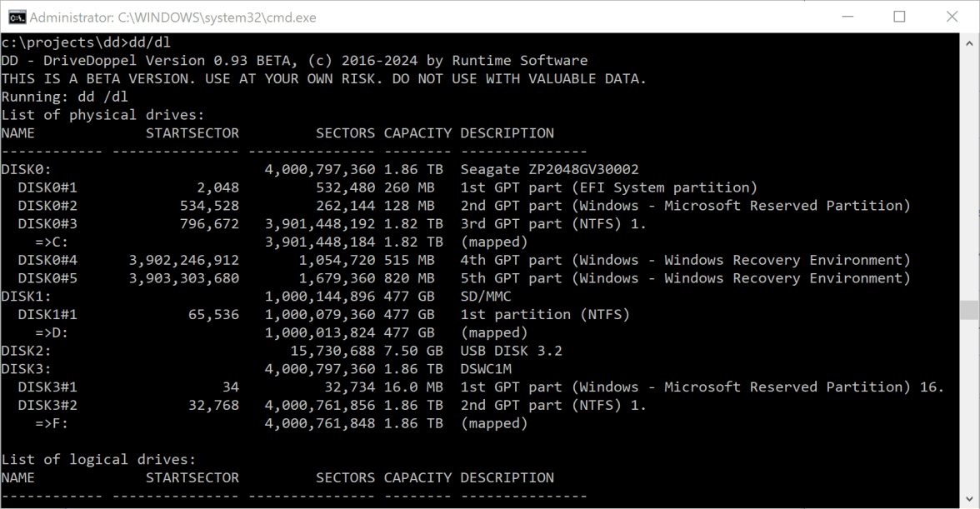Click the 'DISK1:' drive entry
980x509 pixels.
(27, 296)
